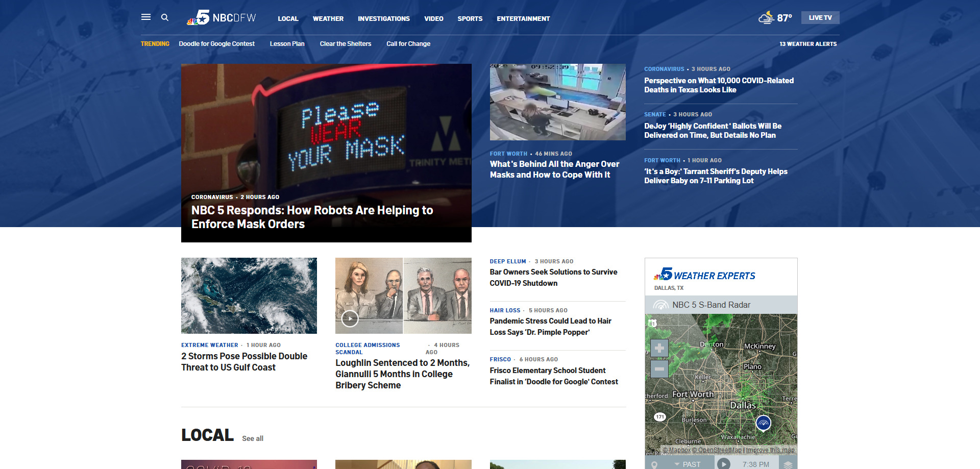Read Frisco Elementary Student Finalist story
The height and width of the screenshot is (469, 980).
tap(554, 376)
